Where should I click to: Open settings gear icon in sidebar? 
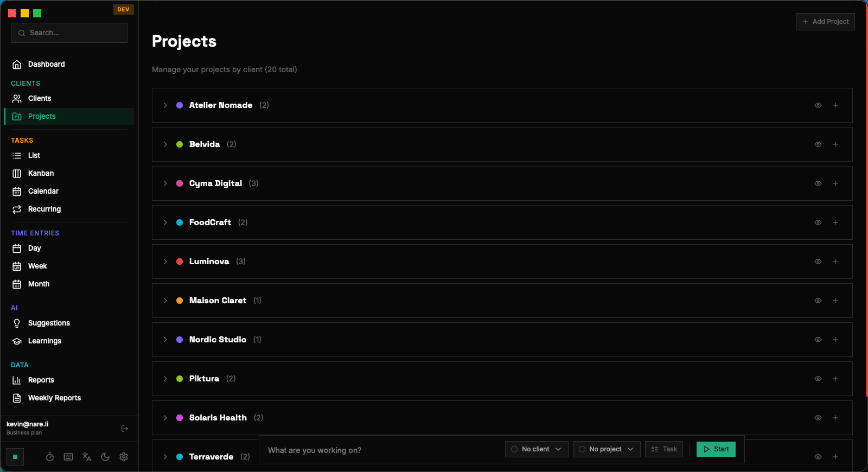[x=124, y=457]
